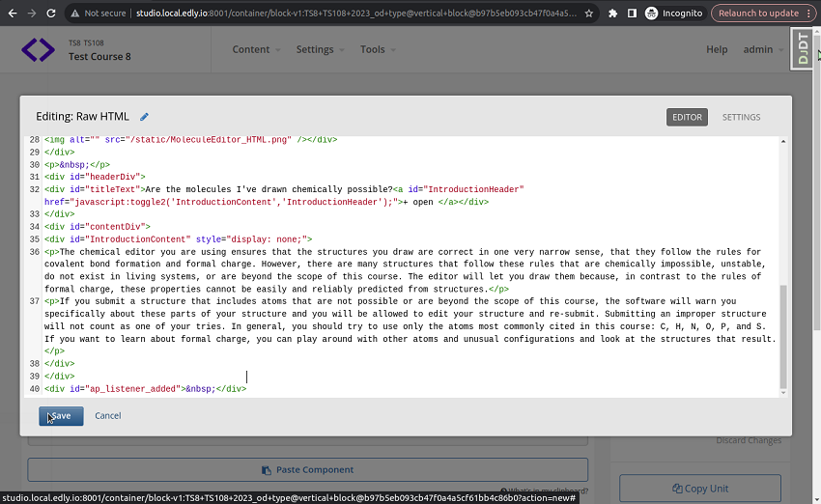This screenshot has width=821, height=504.
Task: Expand the Settings menu in header
Action: pos(320,49)
